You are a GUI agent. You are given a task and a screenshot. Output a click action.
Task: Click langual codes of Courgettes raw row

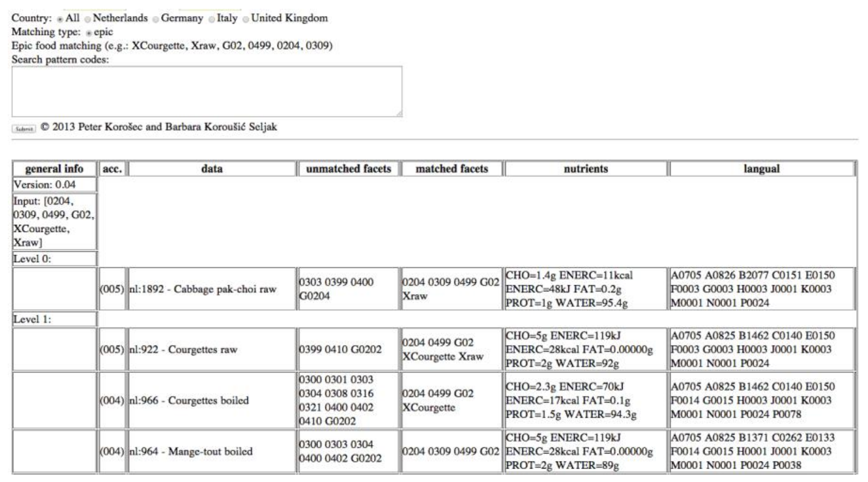point(762,350)
